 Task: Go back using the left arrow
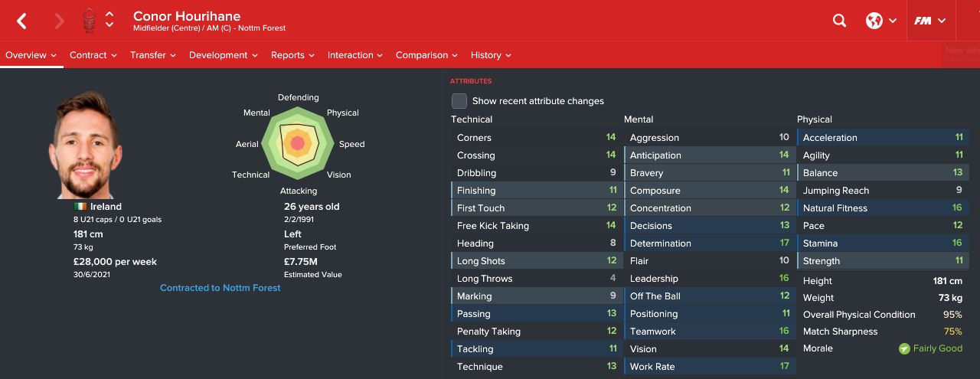click(22, 21)
